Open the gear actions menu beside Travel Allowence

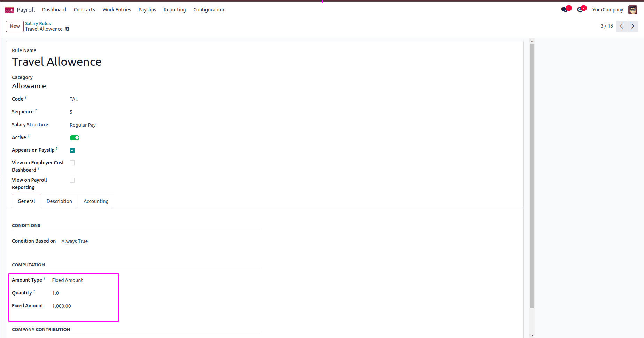point(67,29)
